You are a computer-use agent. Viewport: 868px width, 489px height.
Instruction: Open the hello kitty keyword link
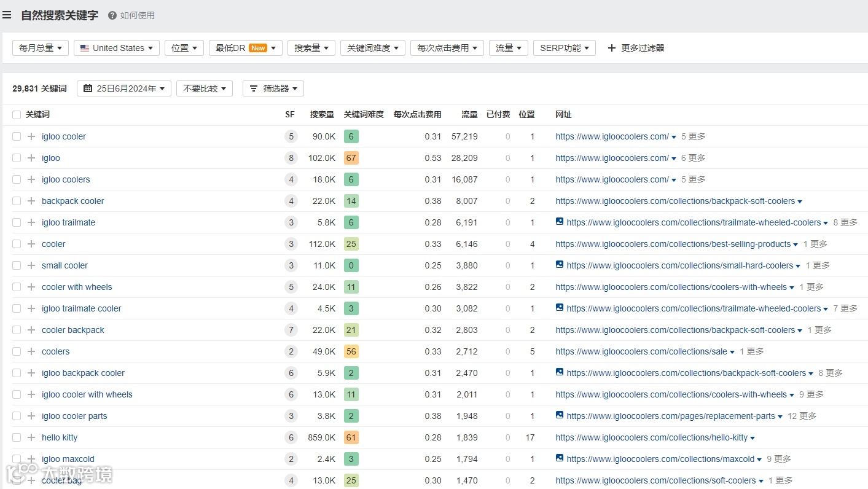60,437
